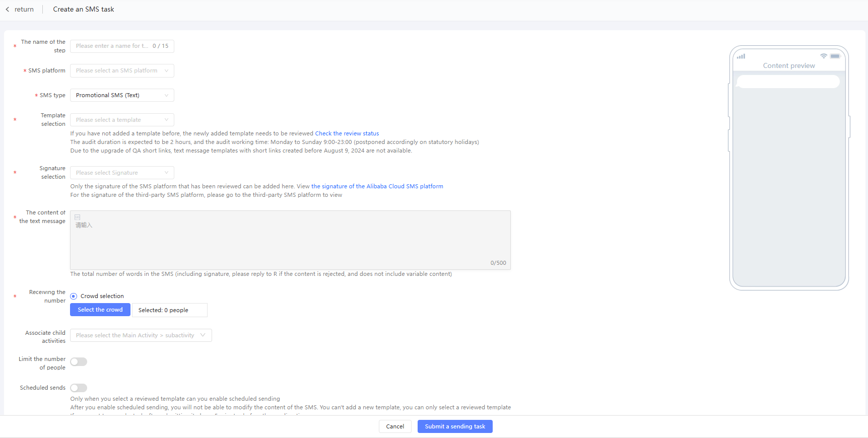The width and height of the screenshot is (868, 438).
Task: Focus the step name input field
Action: pyautogui.click(x=122, y=46)
